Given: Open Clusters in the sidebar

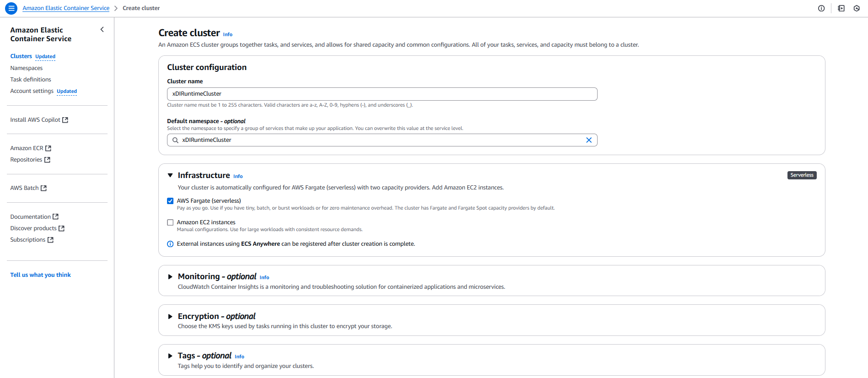Looking at the screenshot, I should [x=21, y=56].
